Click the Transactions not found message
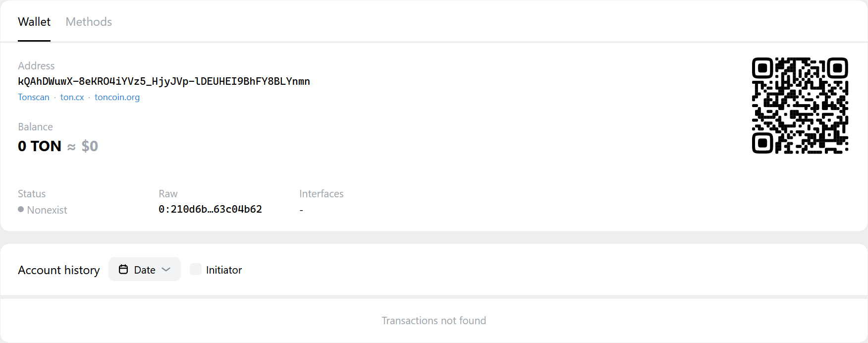This screenshot has width=868, height=343. click(x=434, y=320)
